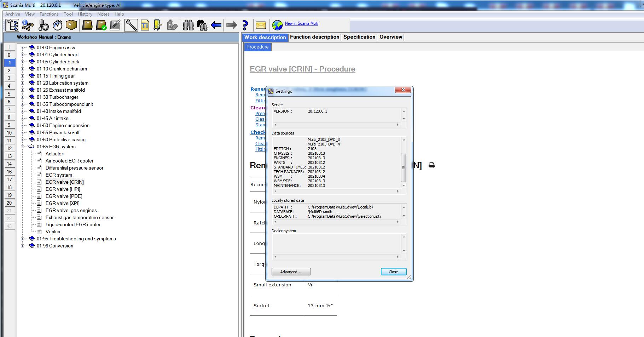Screen dimensions: 644x337
Task: Click the binoculars with people search icon
Action: (x=202, y=25)
